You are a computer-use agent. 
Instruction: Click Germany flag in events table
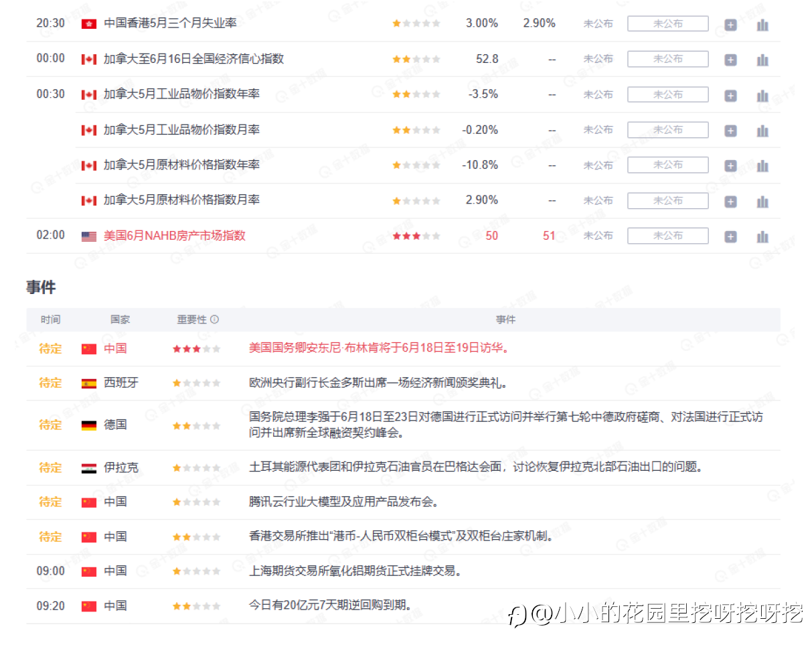[88, 425]
